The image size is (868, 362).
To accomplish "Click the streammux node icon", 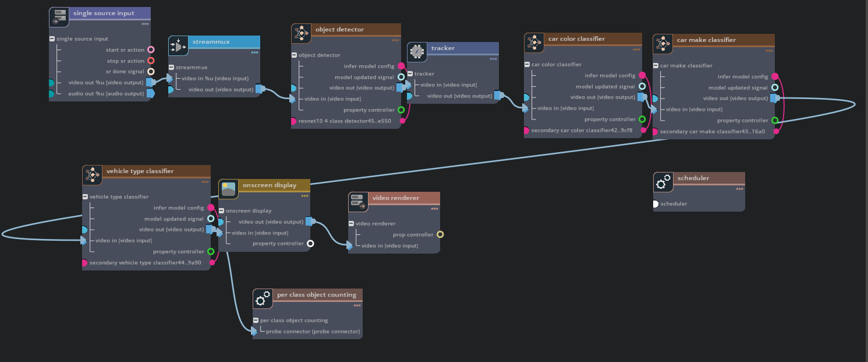I will [x=178, y=46].
